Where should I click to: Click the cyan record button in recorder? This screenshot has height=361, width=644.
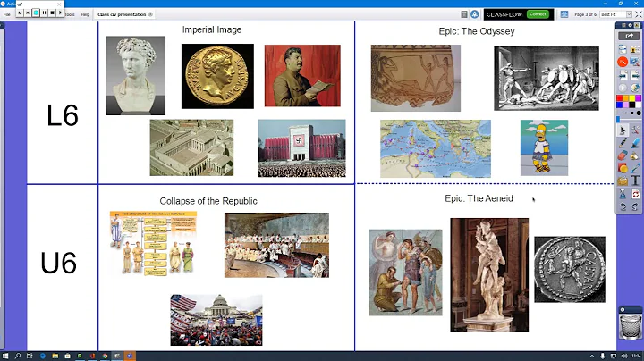pyautogui.click(x=36, y=13)
